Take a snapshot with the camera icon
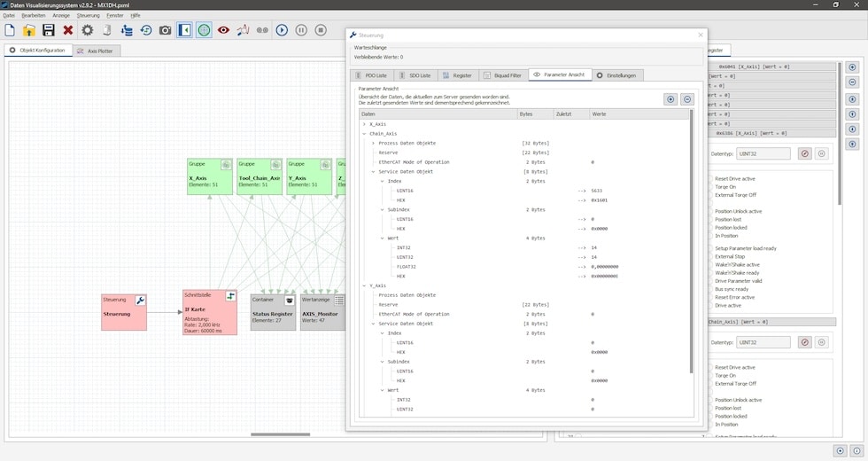 pyautogui.click(x=165, y=30)
